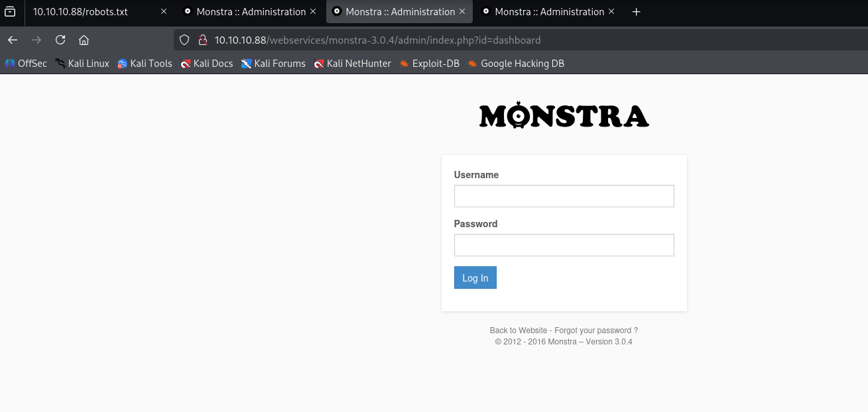Open the Exploit-DB bookmark

(429, 64)
